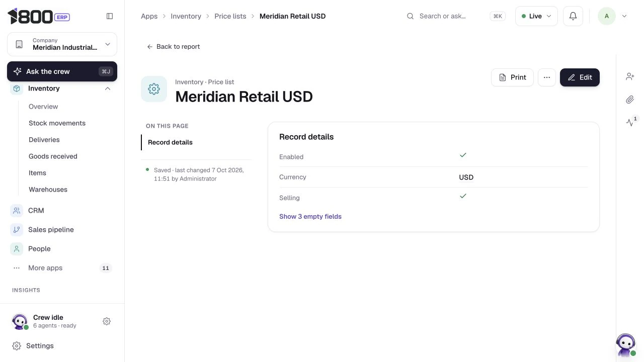Click the Sales pipeline branch icon
Image resolution: width=644 pixels, height=362 pixels.
[x=17, y=230]
